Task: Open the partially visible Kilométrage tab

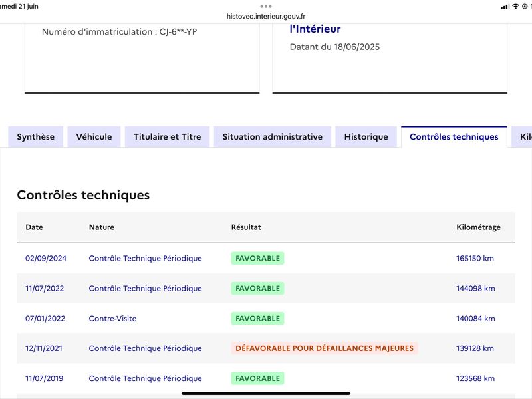Action: pyautogui.click(x=522, y=137)
